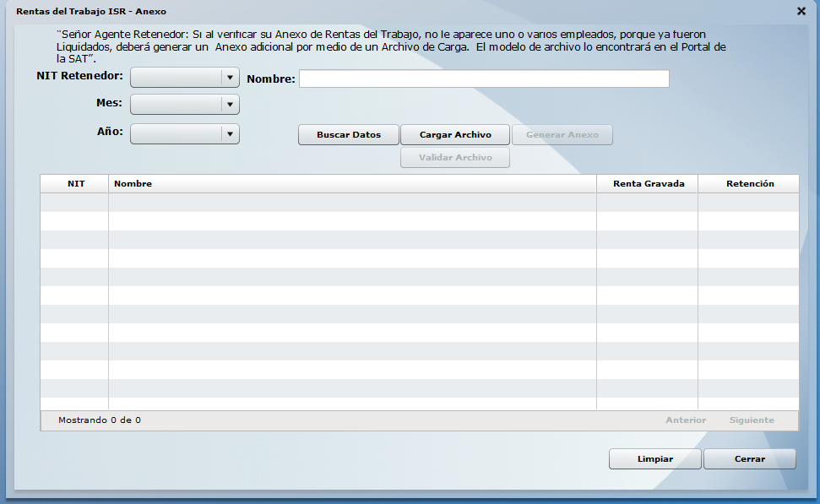Sort by the Renta Gravada column

[648, 184]
